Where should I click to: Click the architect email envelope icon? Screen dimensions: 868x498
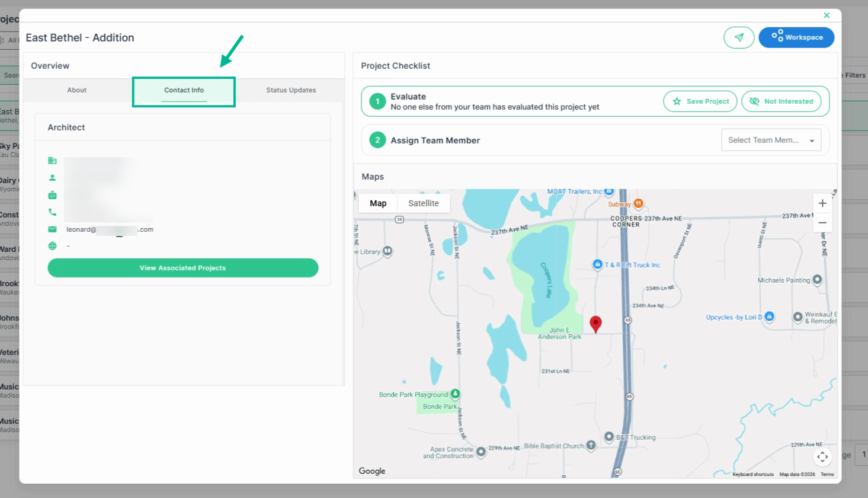(x=52, y=229)
